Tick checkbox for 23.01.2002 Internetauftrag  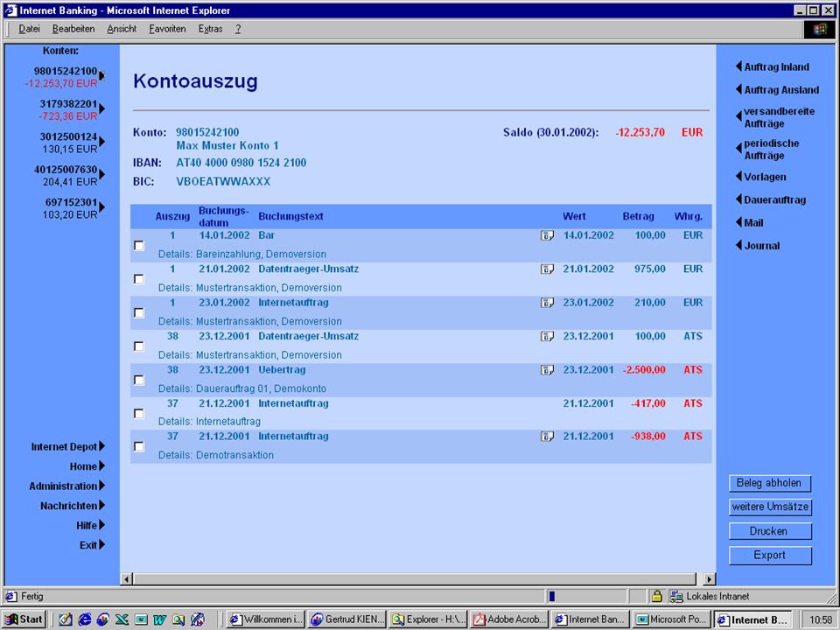click(x=139, y=313)
